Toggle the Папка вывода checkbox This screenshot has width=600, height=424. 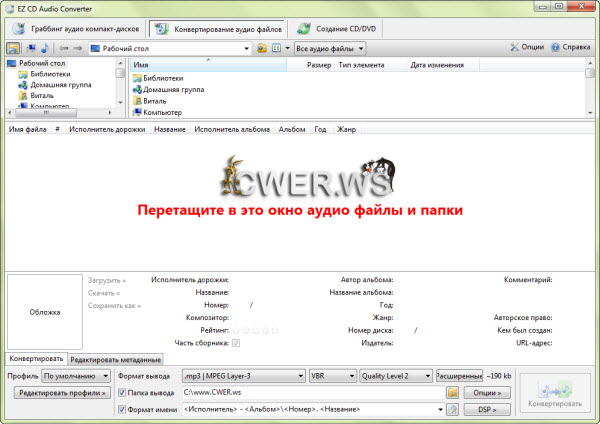(123, 393)
